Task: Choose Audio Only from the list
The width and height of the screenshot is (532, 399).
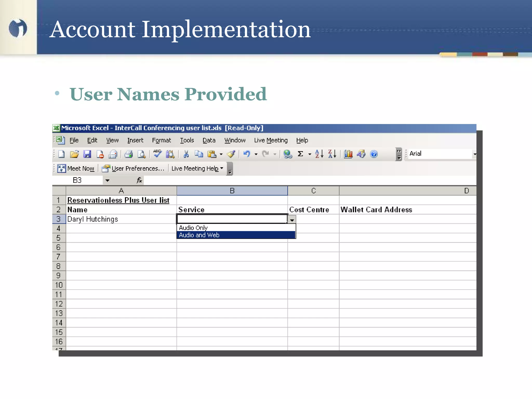Action: (236, 228)
